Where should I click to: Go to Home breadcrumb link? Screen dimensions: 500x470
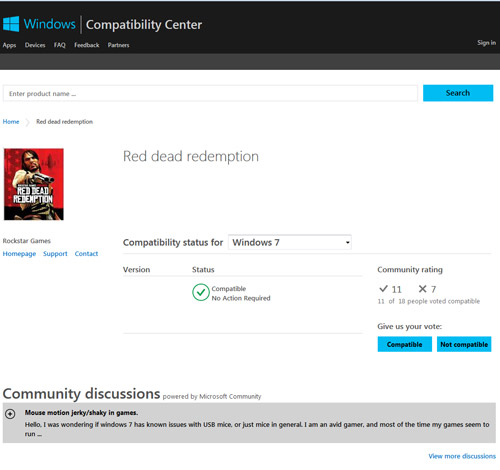click(11, 122)
